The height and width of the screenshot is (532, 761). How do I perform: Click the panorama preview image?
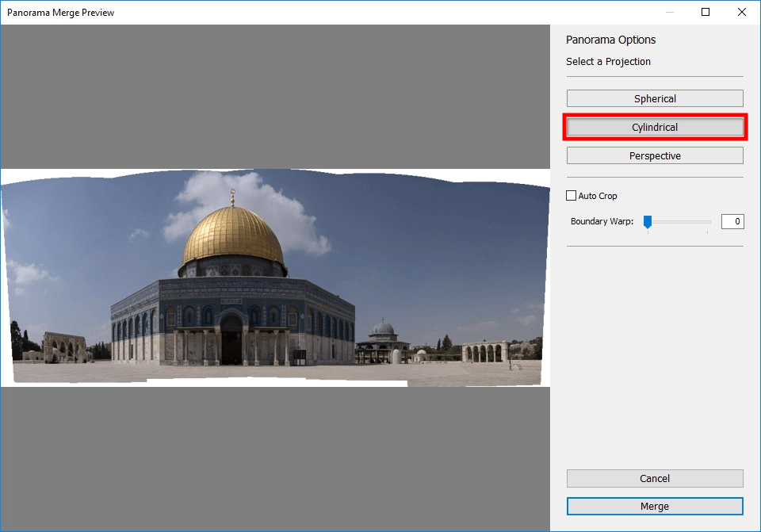(275, 277)
